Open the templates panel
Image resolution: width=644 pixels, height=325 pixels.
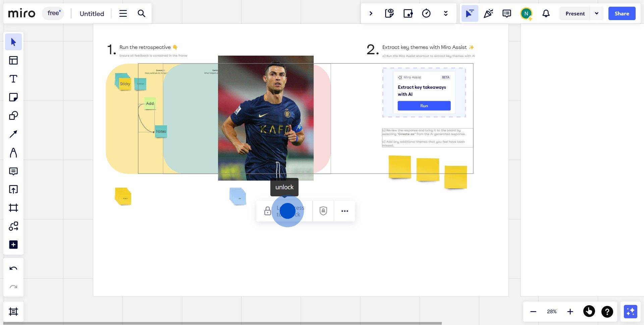point(13,60)
